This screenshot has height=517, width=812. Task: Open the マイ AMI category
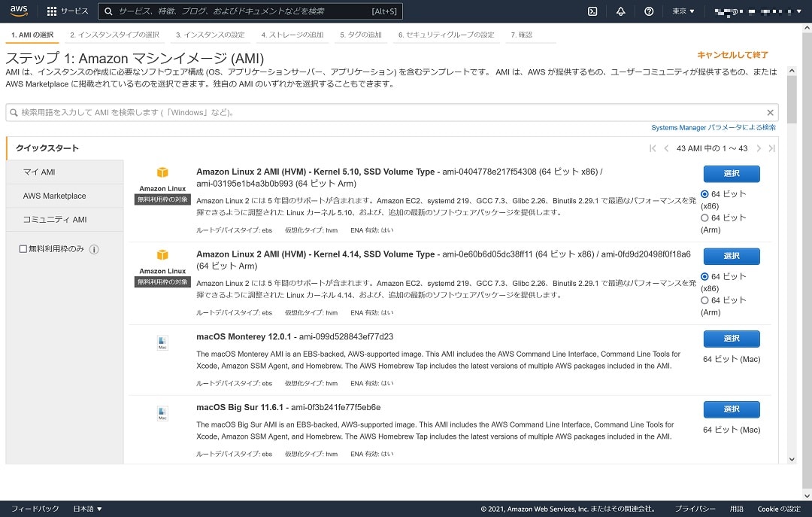click(x=65, y=172)
